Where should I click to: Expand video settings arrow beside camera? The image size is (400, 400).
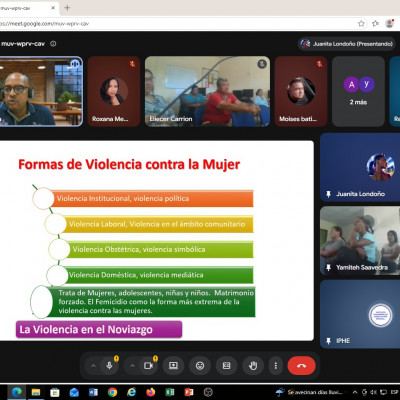(132, 366)
